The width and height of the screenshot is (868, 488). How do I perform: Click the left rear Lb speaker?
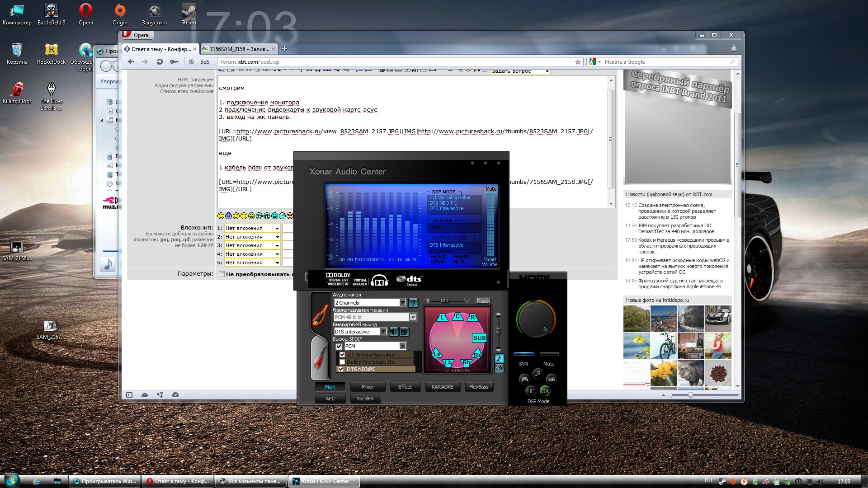tap(448, 362)
